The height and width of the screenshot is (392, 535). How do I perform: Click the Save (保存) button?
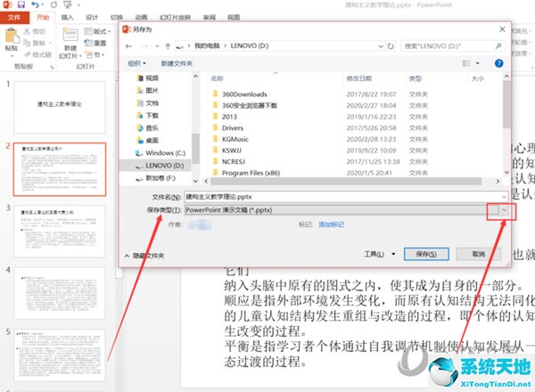[426, 254]
